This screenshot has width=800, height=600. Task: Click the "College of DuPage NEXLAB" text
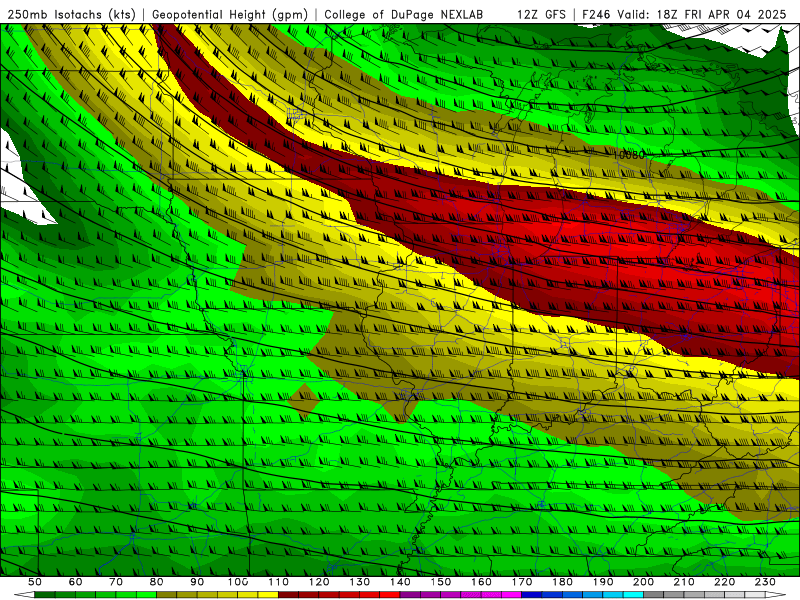pyautogui.click(x=404, y=14)
